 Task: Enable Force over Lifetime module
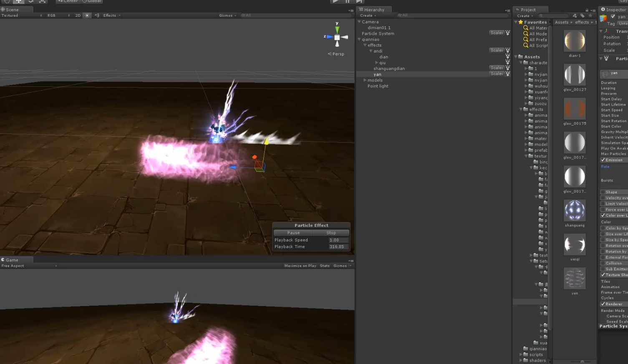pos(603,210)
